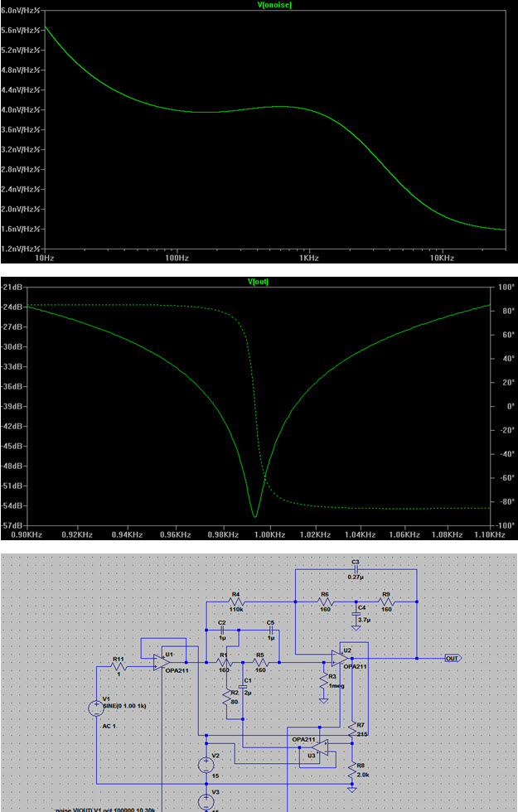Select resistor R9 symbol
The image size is (518, 812).
coord(386,602)
